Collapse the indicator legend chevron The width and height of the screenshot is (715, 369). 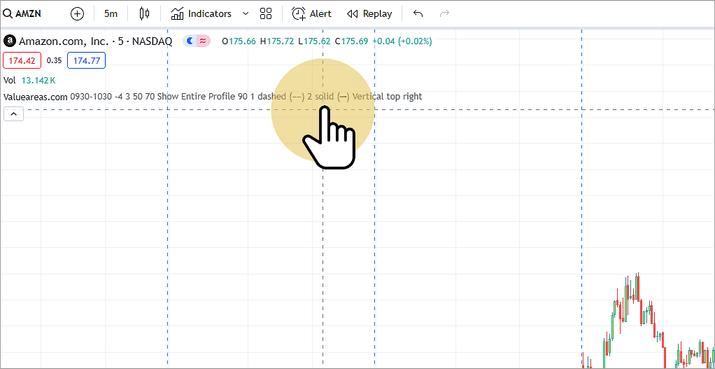tap(14, 114)
